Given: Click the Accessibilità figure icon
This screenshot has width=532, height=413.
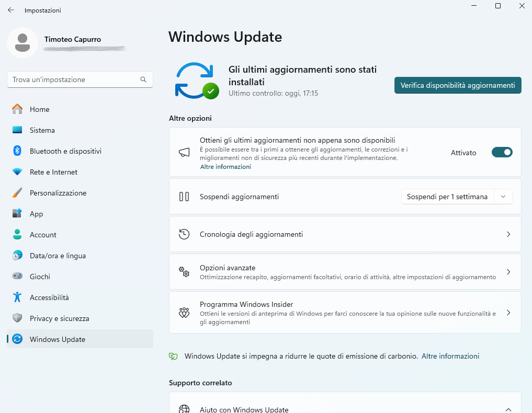Looking at the screenshot, I should tap(17, 297).
